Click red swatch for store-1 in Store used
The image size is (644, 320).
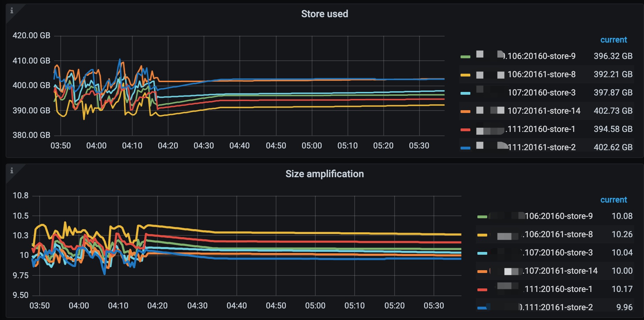(465, 129)
